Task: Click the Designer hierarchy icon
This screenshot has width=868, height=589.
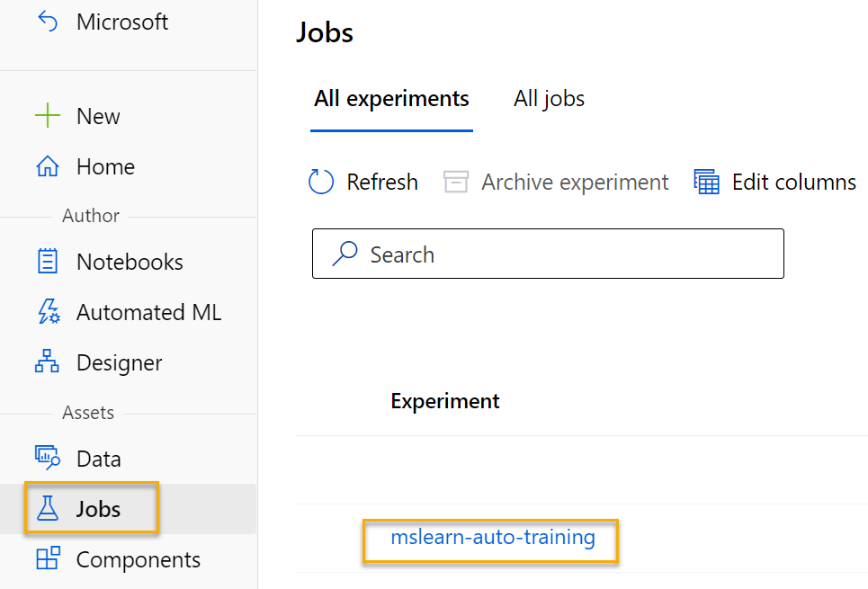Action: click(x=47, y=361)
